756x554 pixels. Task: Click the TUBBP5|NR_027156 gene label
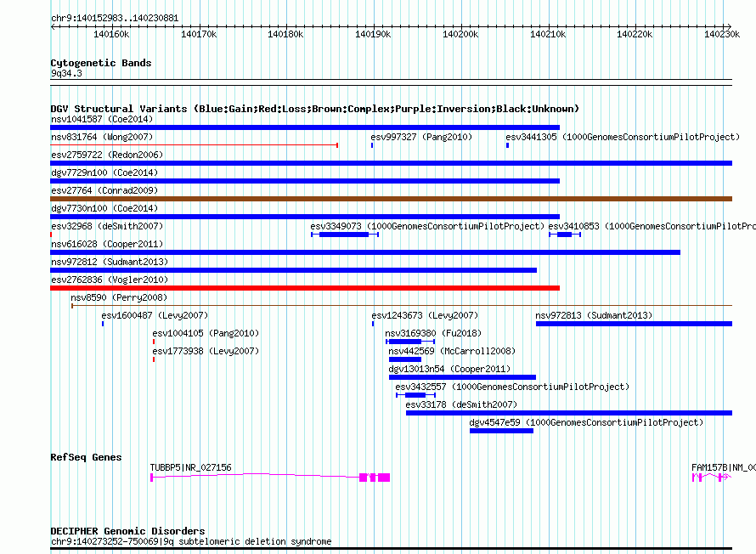190,467
